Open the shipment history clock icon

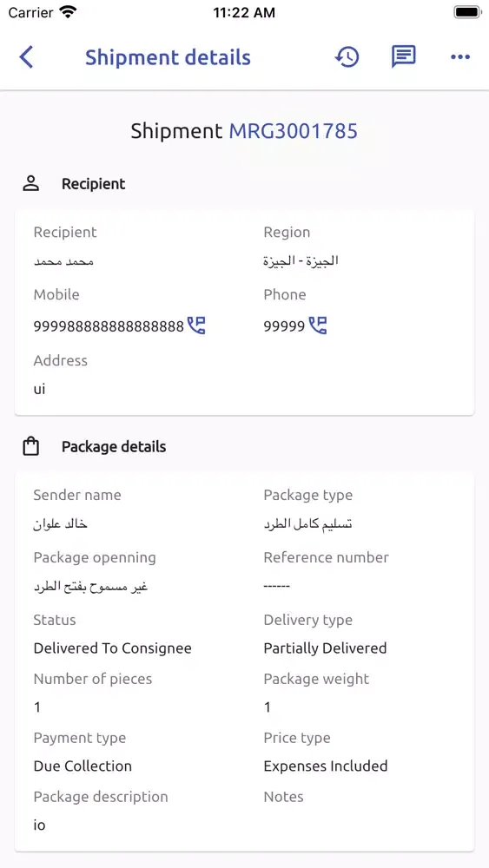coord(347,57)
